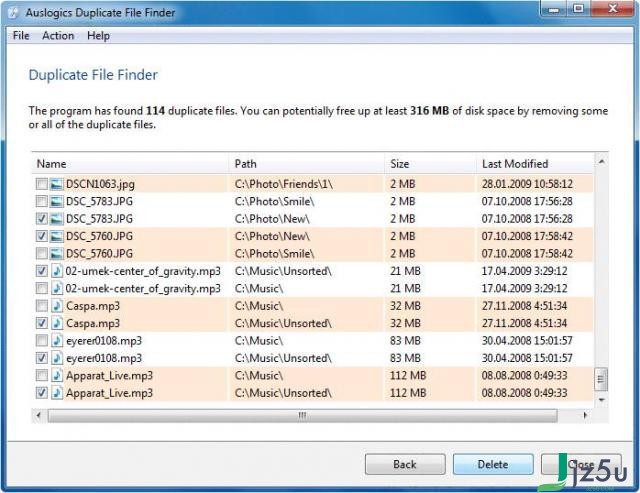Click the 32 MB size in Caspa.mp3 C:\Music\ row
Screen dimensions: 640x493
click(x=405, y=306)
